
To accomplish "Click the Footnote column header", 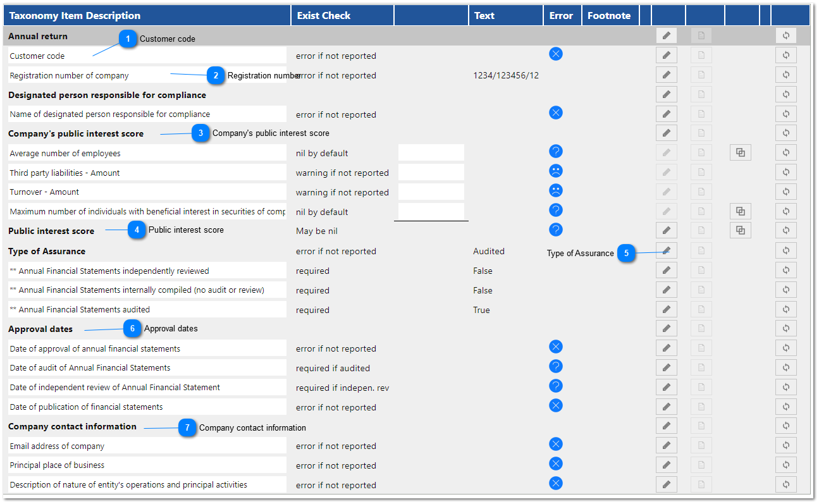I will point(610,15).
